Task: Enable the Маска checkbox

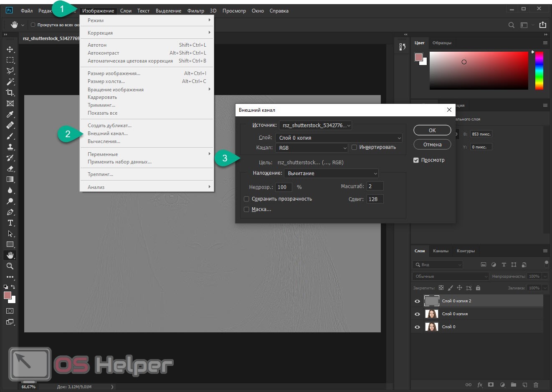Action: point(246,209)
